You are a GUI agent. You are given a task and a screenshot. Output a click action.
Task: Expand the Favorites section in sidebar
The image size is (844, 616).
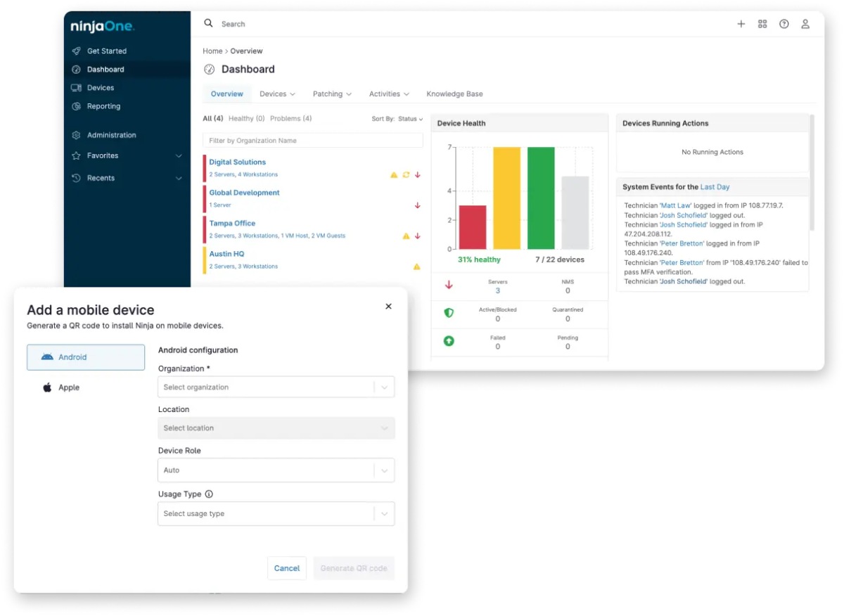[127, 156]
